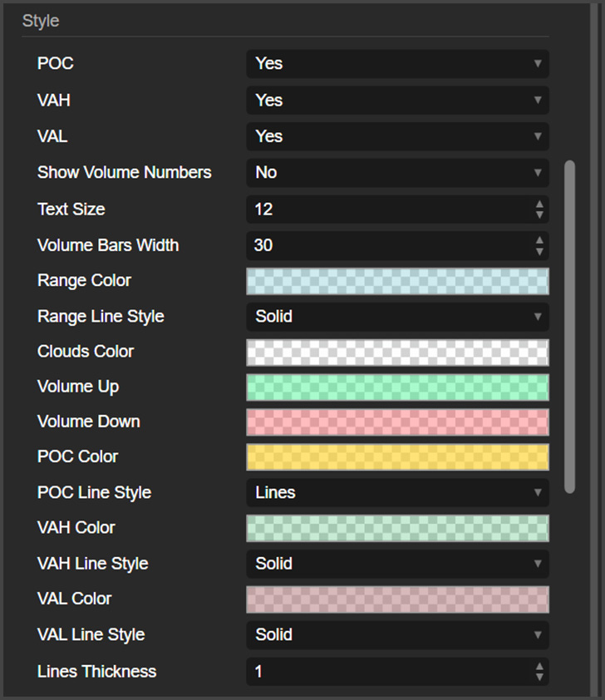Open the POC Line Style dropdown
The width and height of the screenshot is (605, 700).
(397, 493)
